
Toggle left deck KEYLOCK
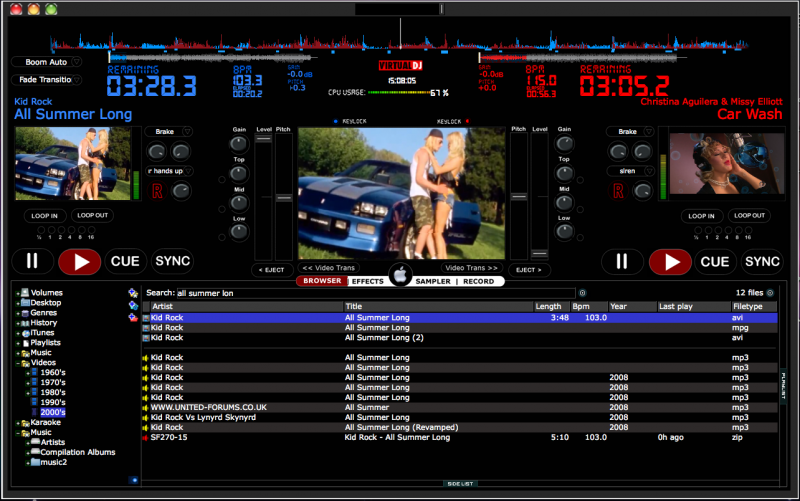point(351,121)
